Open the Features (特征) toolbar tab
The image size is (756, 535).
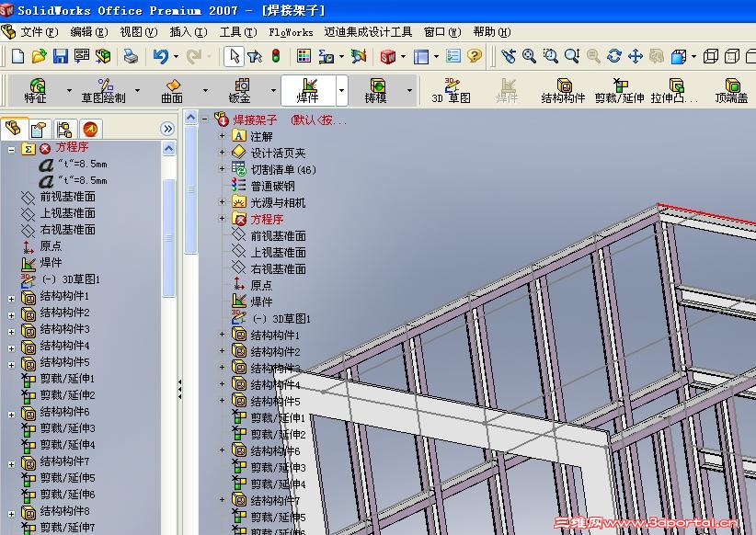tap(36, 91)
